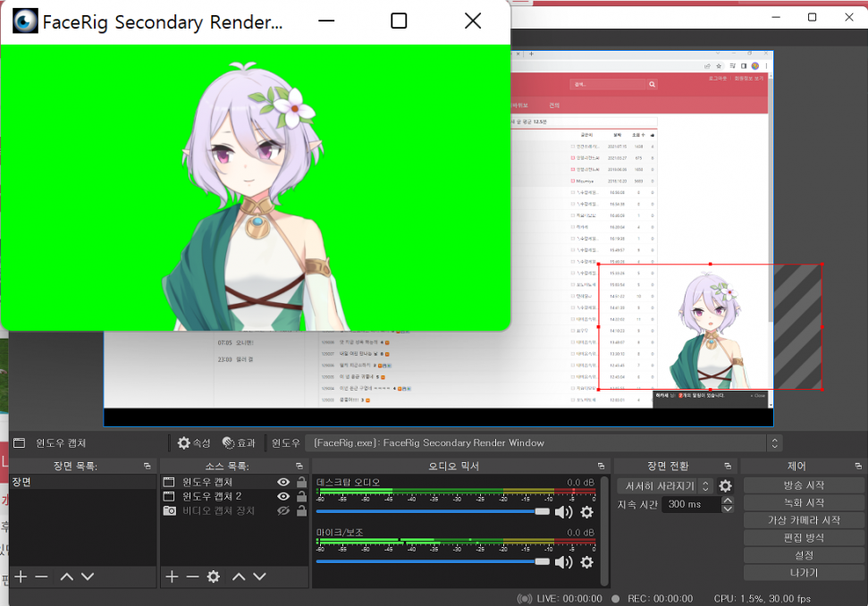Click search field in previewed browser

pyautogui.click(x=609, y=84)
